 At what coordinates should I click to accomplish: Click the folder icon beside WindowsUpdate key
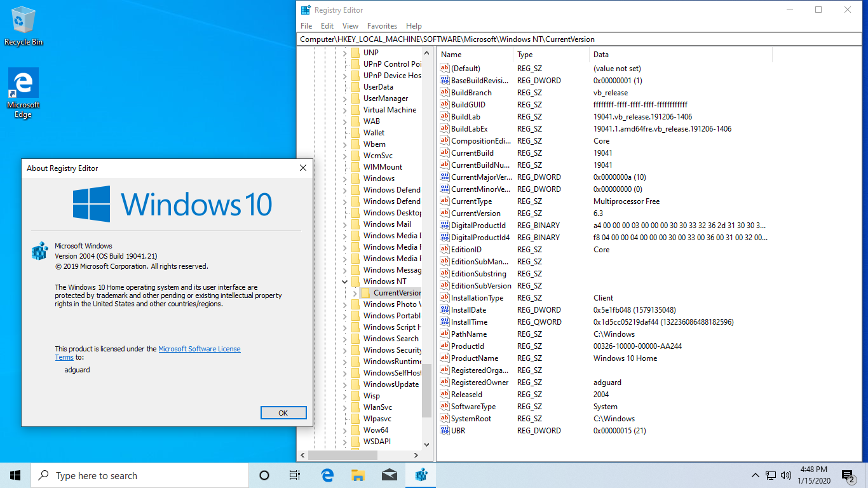355,384
